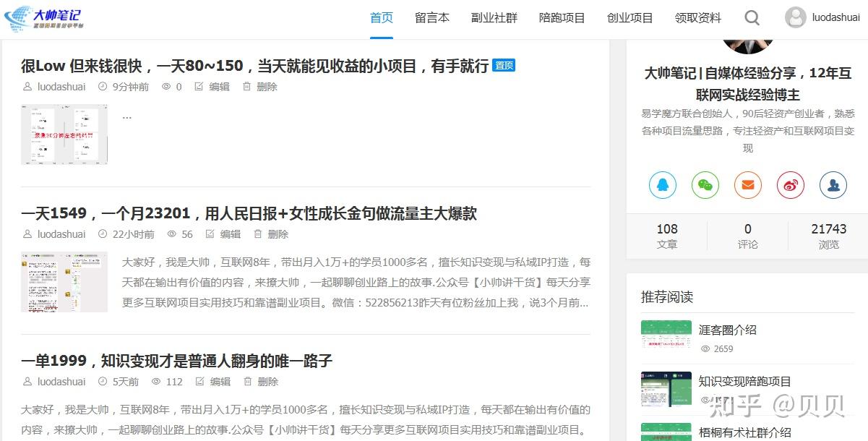This screenshot has height=441, width=868.
Task: Click edit icon on 很Low post
Action: click(x=199, y=87)
